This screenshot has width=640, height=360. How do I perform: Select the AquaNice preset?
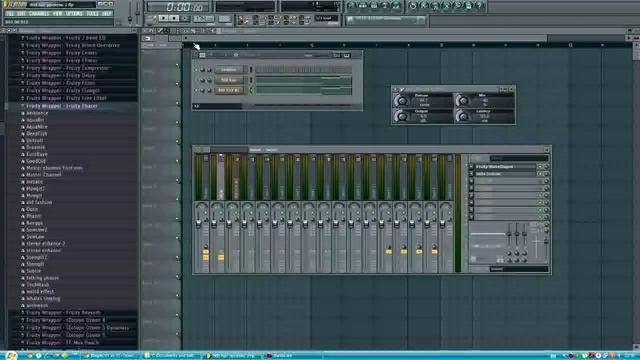tap(36, 127)
